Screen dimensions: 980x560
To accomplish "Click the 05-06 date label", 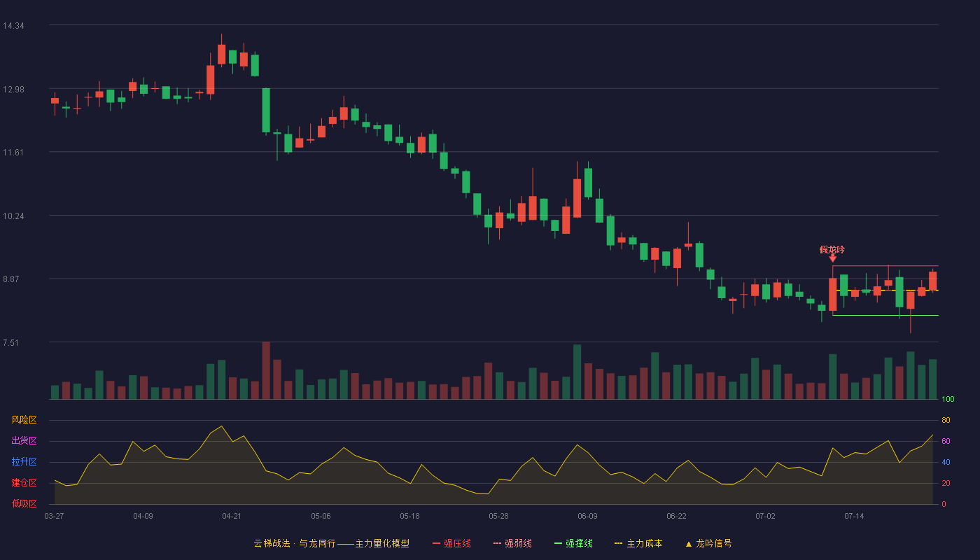I will click(321, 516).
